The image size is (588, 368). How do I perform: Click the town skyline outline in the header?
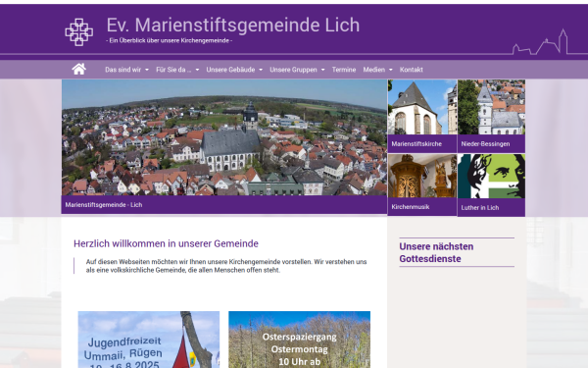click(540, 42)
